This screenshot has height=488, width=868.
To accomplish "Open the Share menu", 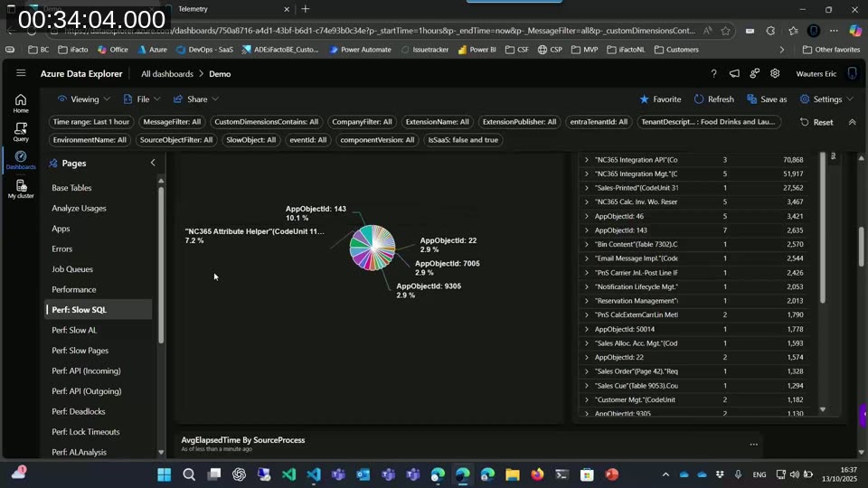I will coord(196,99).
